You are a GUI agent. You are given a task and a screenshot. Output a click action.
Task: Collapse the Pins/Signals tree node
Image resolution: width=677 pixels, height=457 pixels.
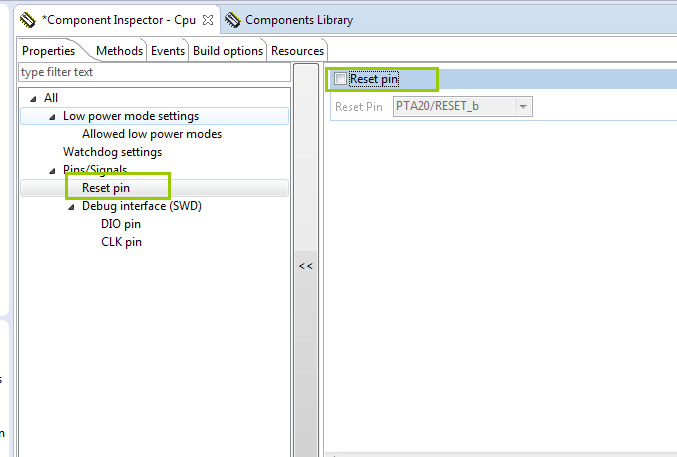52,170
